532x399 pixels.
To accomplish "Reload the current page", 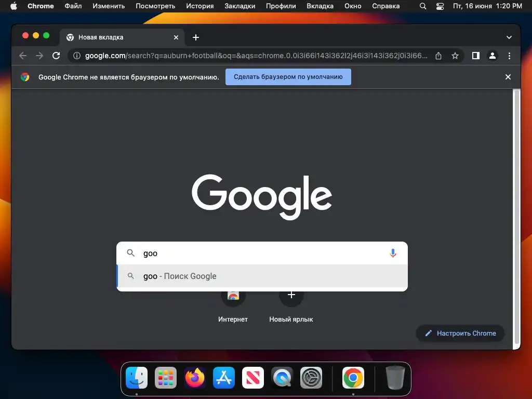I will pyautogui.click(x=56, y=56).
